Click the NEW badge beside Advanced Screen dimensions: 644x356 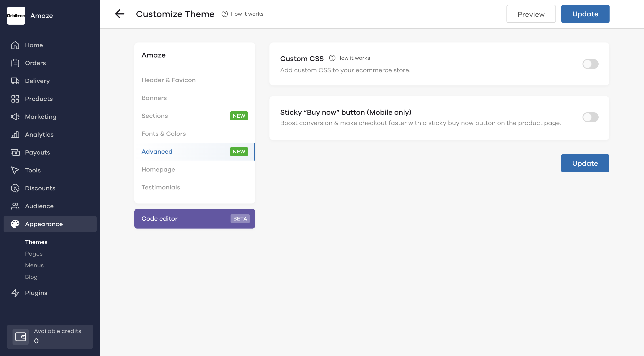point(239,151)
